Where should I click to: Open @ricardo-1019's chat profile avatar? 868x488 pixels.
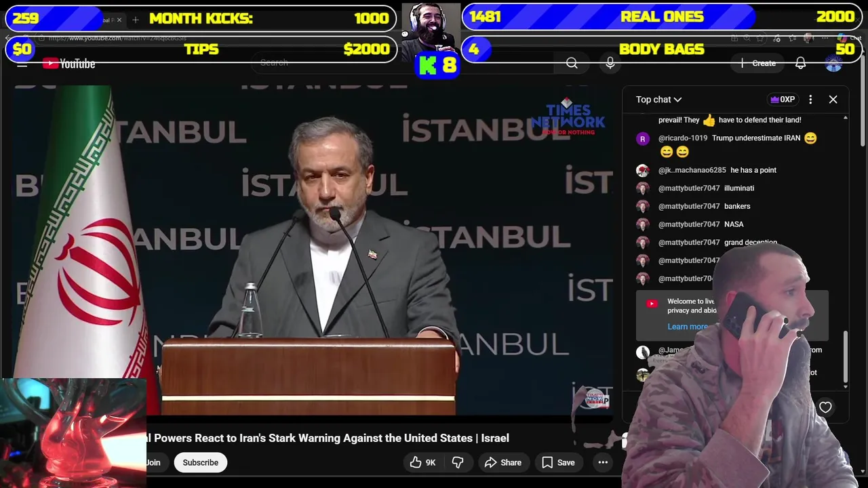(x=642, y=139)
